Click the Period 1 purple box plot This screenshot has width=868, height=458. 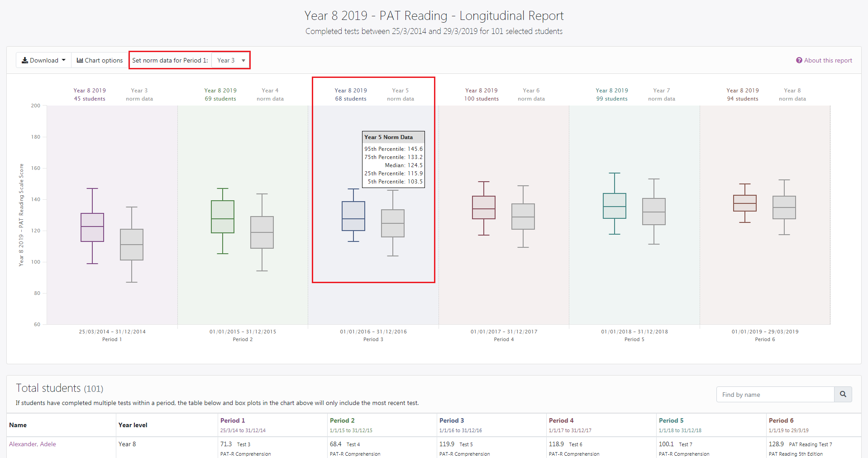(x=92, y=227)
